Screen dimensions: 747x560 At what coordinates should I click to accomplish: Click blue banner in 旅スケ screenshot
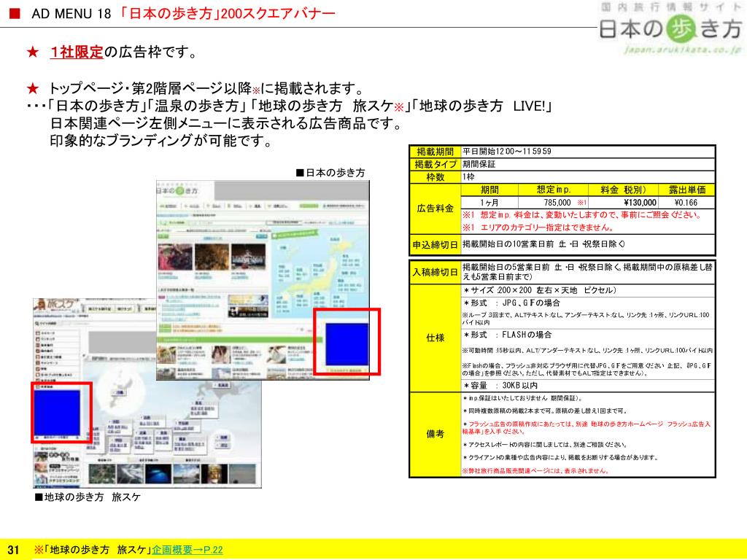point(57,413)
